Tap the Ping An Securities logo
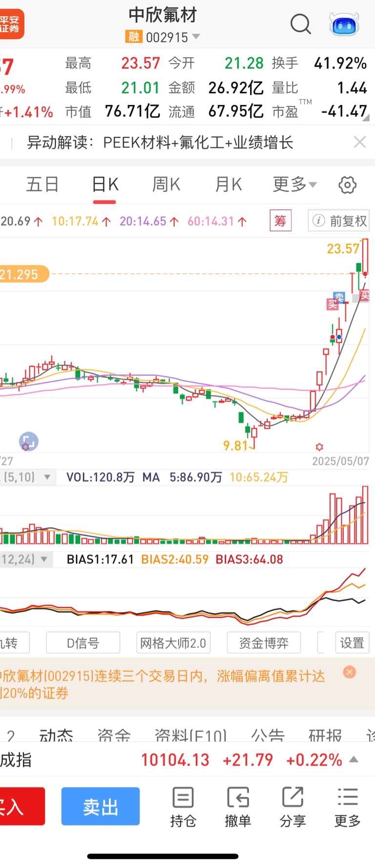Image resolution: width=375 pixels, height=868 pixels. (11, 24)
